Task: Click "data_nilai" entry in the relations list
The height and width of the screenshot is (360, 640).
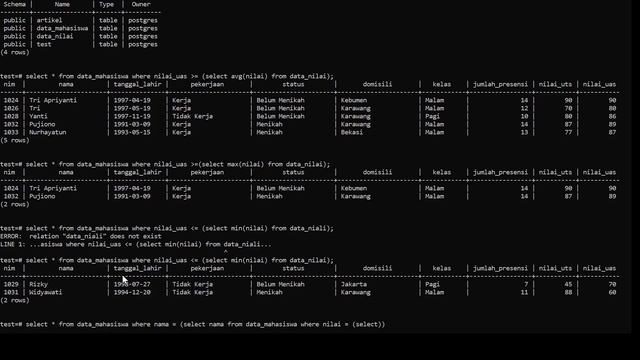Action: pyautogui.click(x=55, y=36)
